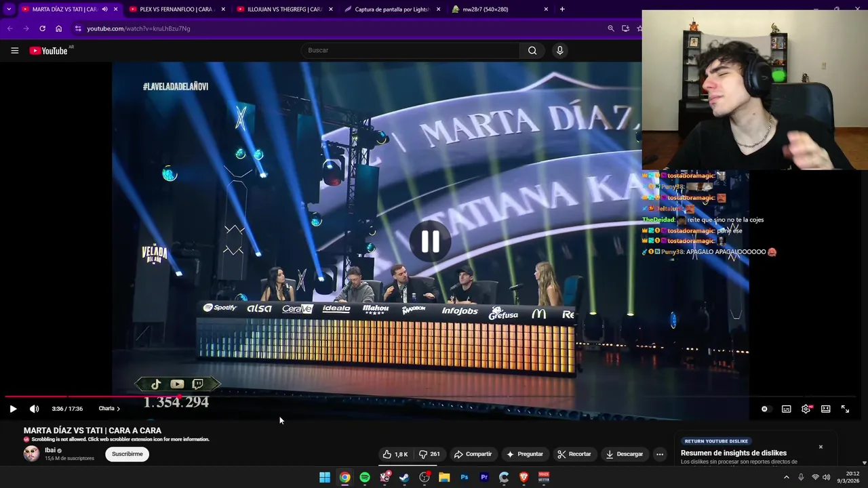Screen dimensions: 868x488
Task: Focus the Buscar search field
Action: [410, 50]
